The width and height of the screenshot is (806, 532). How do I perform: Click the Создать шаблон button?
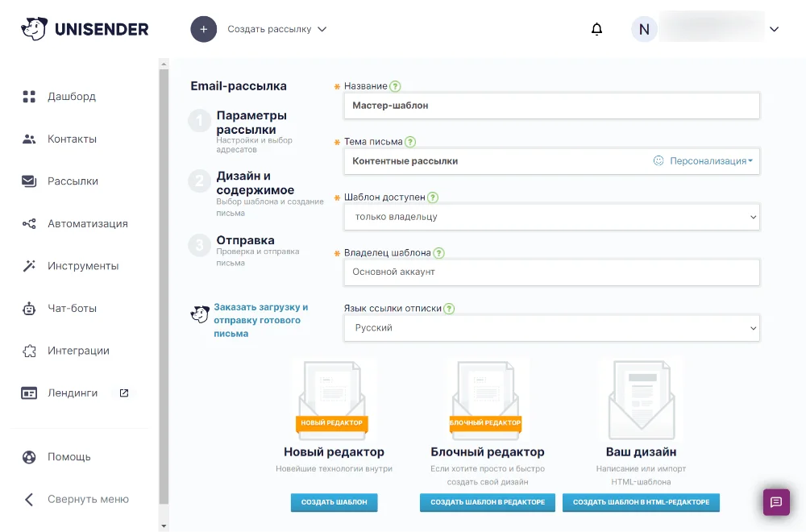point(334,502)
